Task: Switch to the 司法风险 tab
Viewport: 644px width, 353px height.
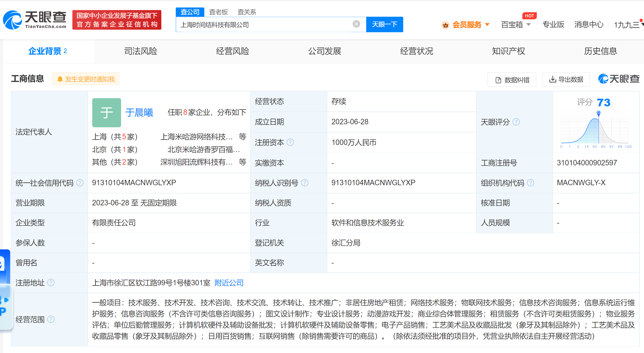Action: point(140,51)
